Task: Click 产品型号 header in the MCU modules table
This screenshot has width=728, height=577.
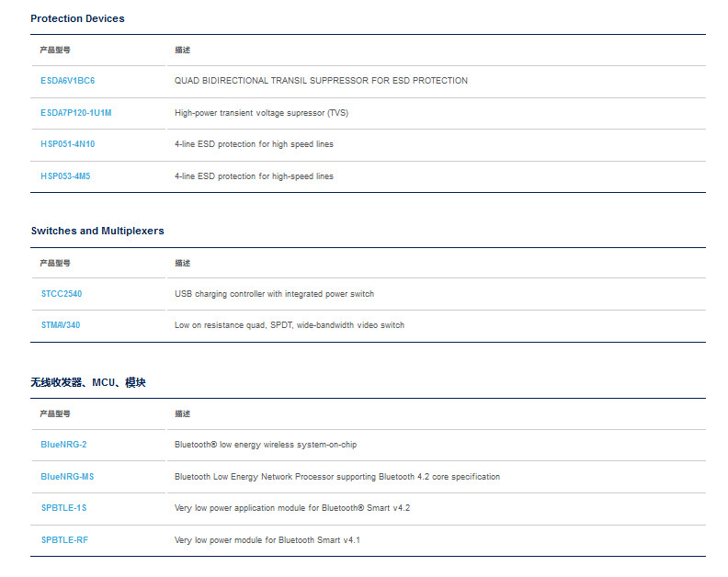Action: point(55,413)
